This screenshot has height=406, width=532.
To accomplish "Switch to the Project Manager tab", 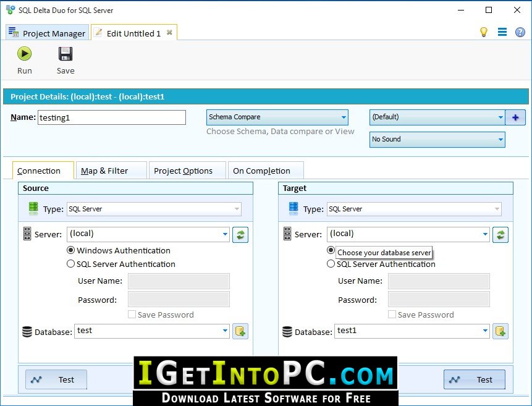I will [x=47, y=33].
